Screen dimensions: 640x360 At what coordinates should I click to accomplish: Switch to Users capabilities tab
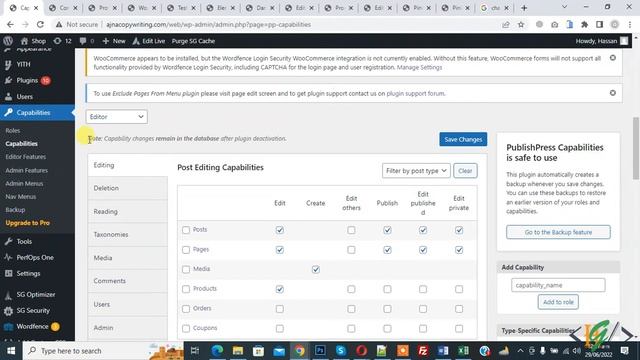click(128, 304)
